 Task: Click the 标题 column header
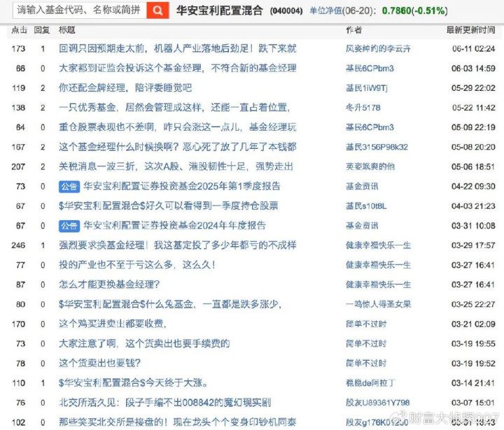click(67, 30)
